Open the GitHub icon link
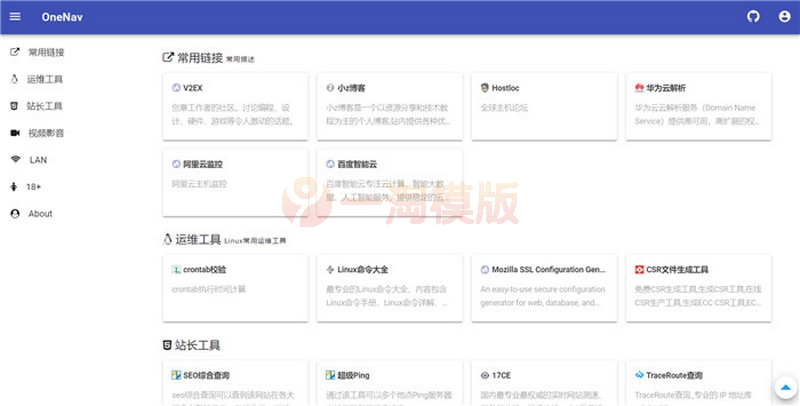This screenshot has width=800, height=406. click(753, 17)
